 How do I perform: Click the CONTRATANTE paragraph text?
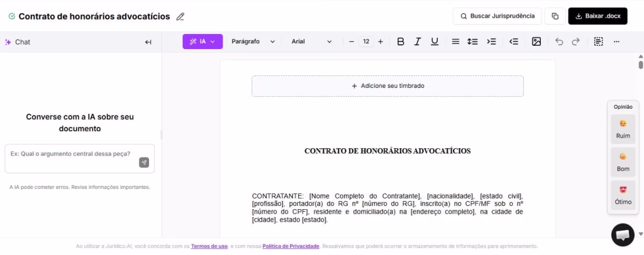pyautogui.click(x=387, y=208)
